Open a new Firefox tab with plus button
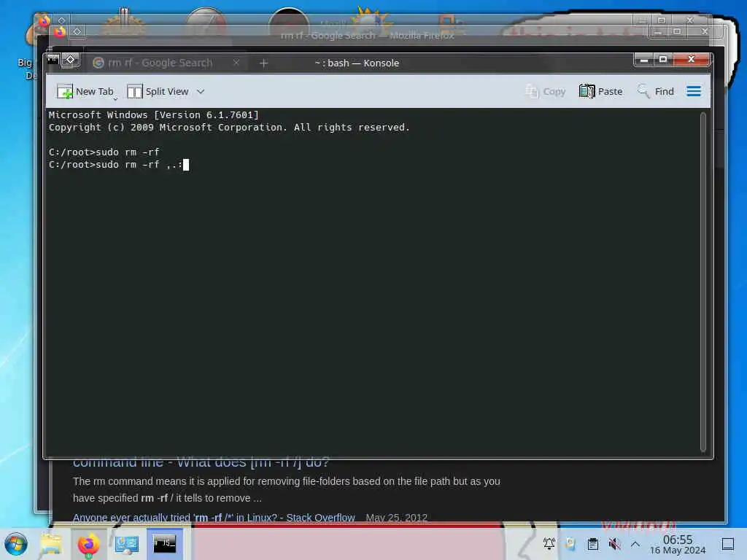747x560 pixels. pos(263,63)
